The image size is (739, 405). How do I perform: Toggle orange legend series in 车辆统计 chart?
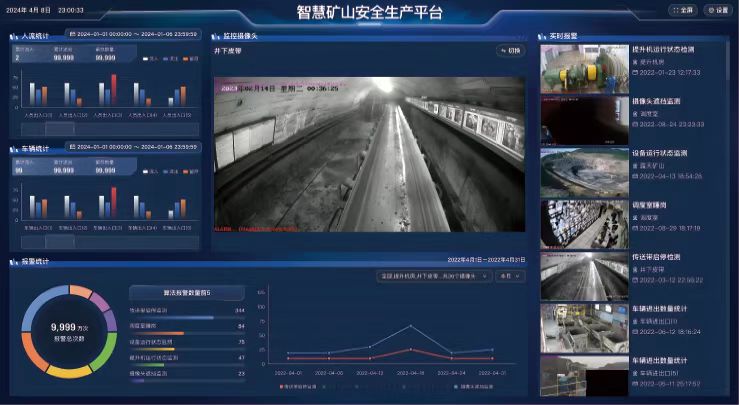[x=190, y=172]
